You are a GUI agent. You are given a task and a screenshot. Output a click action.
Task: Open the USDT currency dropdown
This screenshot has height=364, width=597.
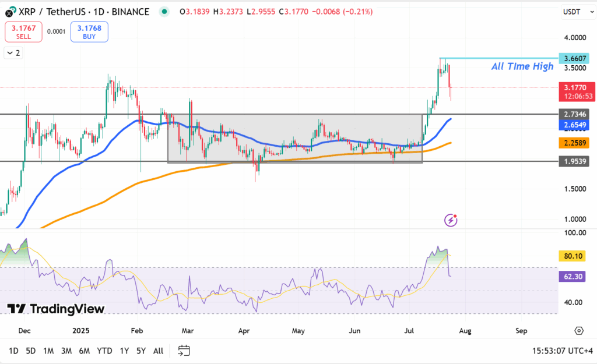pyautogui.click(x=578, y=12)
